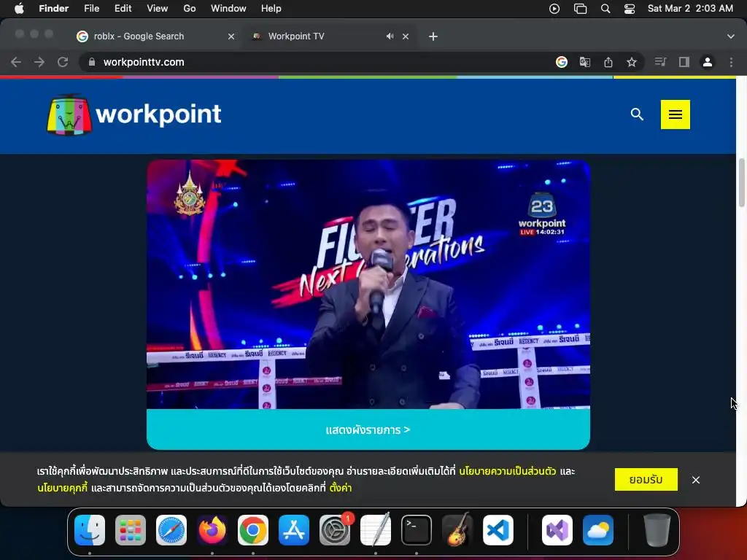747x560 pixels.
Task: Click the workpoint logo
Action: point(134,114)
